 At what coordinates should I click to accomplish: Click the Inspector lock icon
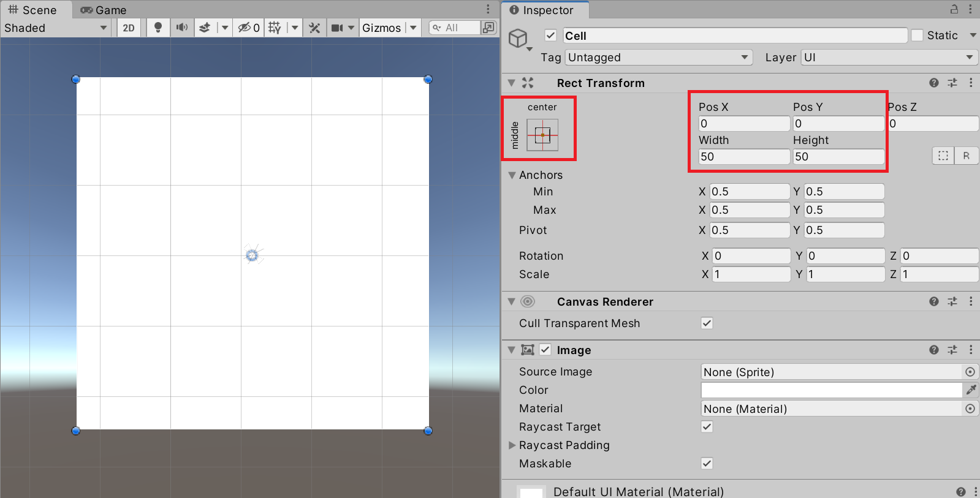pos(954,10)
